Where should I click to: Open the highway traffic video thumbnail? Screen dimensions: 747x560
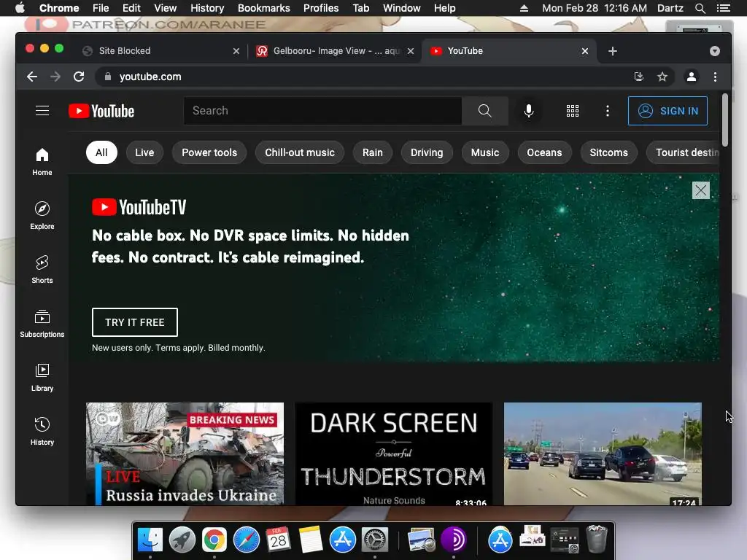pyautogui.click(x=603, y=454)
